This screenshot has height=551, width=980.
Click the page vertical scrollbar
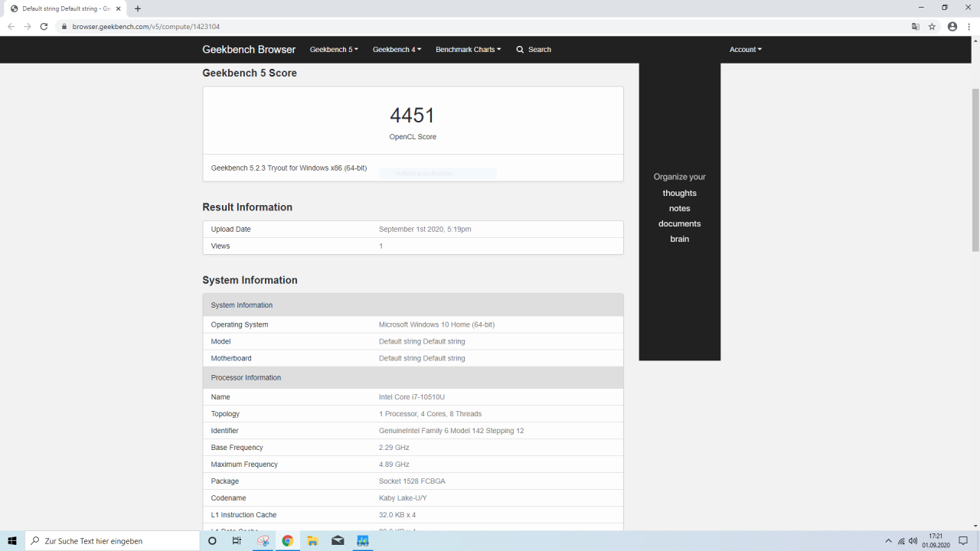click(975, 170)
